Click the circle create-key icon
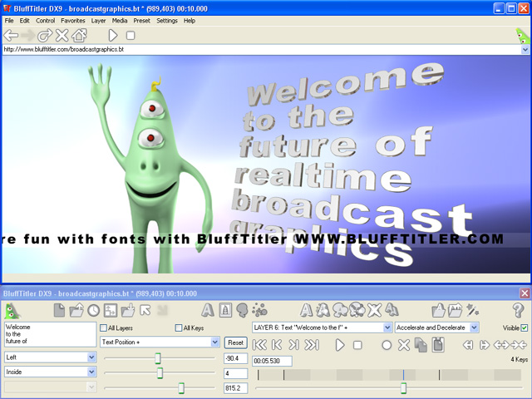This screenshot has width=532, height=399. pos(387,346)
